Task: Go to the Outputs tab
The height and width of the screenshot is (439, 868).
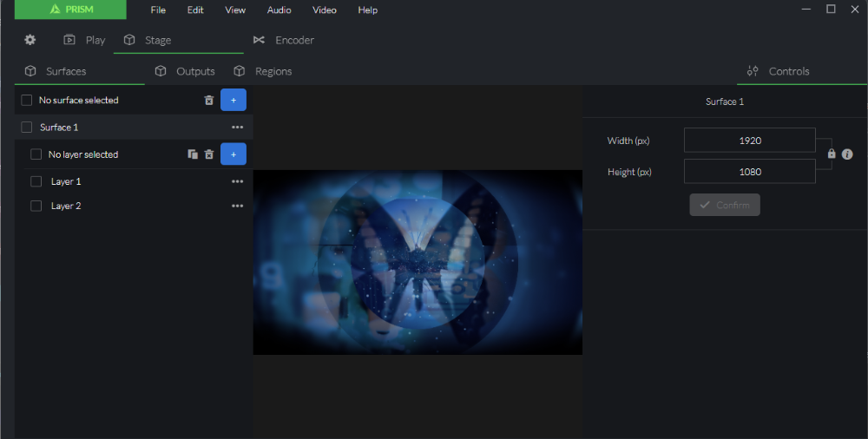Action: point(185,71)
